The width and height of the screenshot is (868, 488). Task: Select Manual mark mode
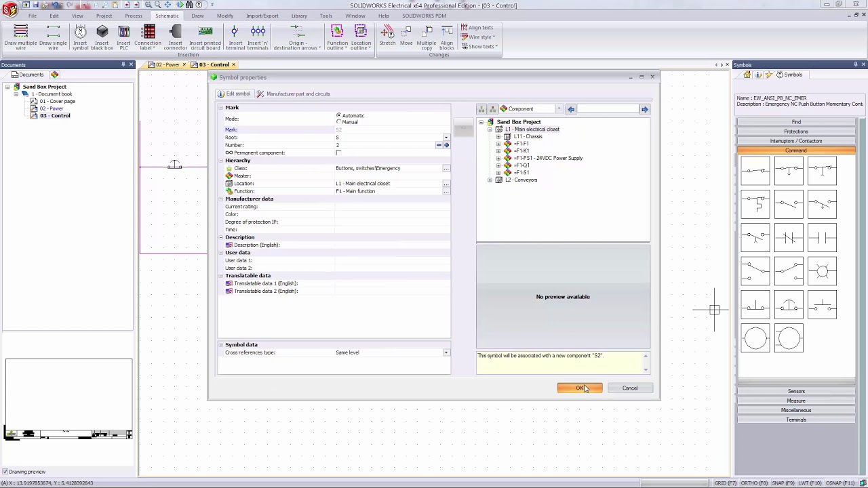coord(338,122)
